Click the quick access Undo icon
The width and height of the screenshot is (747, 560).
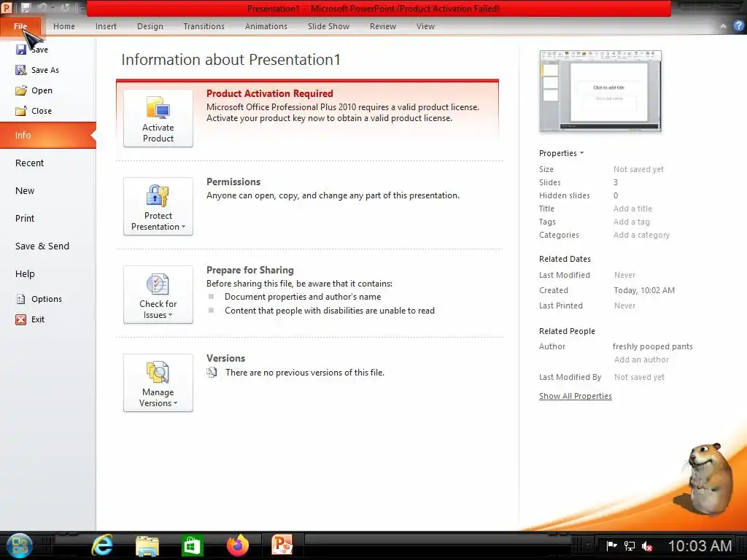[x=44, y=7]
